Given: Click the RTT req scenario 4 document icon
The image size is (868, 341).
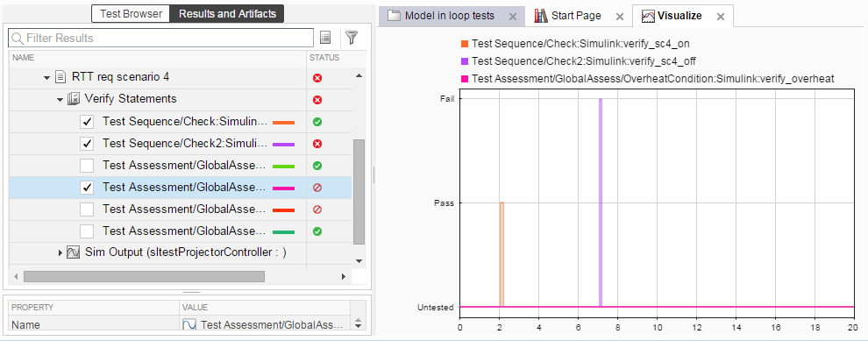Looking at the screenshot, I should [x=61, y=77].
